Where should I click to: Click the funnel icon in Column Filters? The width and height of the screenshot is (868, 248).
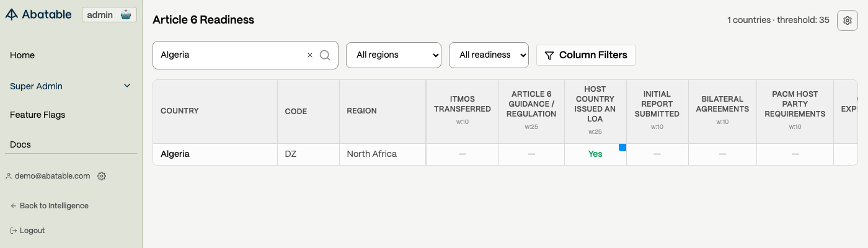(549, 55)
